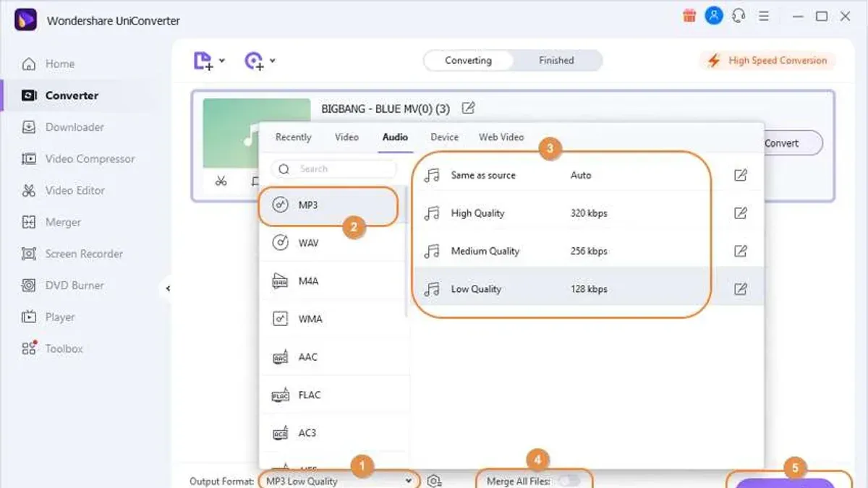Click the output settings gear icon by Output Format

(x=434, y=481)
